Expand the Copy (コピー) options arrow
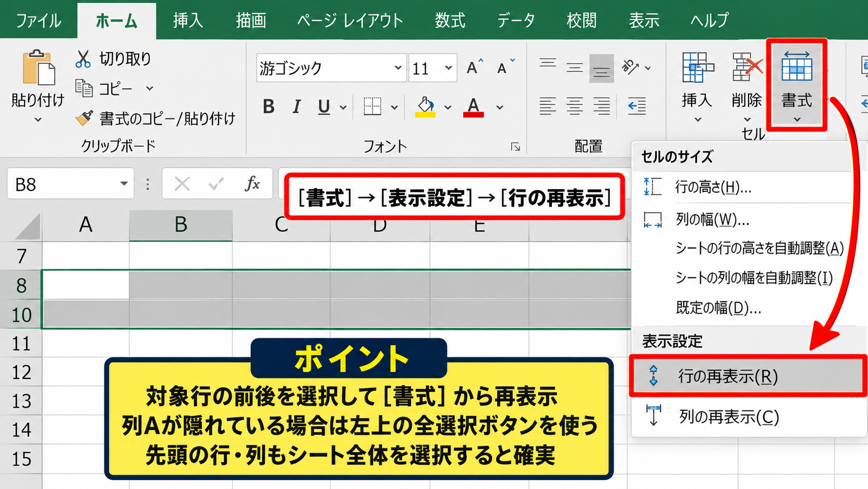 click(150, 88)
